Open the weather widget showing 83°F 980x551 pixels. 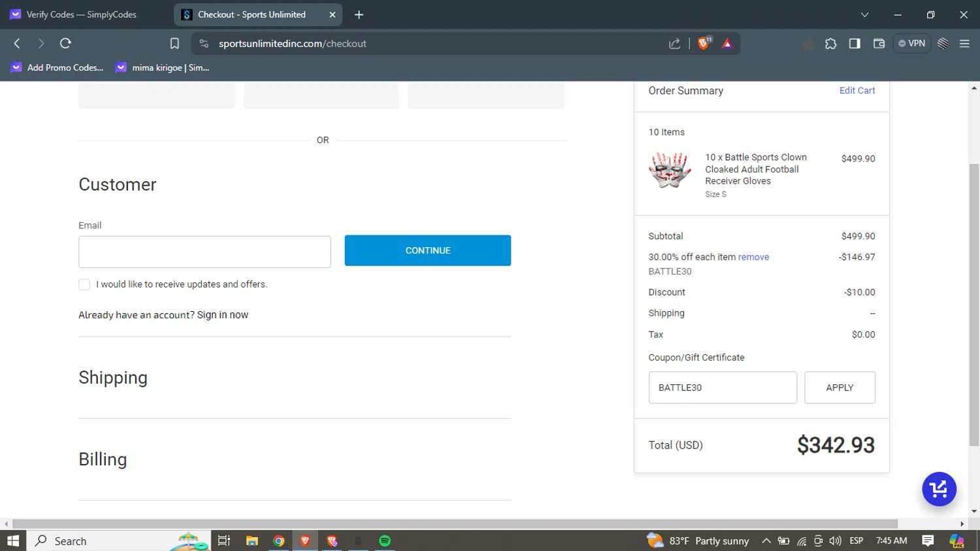(x=698, y=541)
